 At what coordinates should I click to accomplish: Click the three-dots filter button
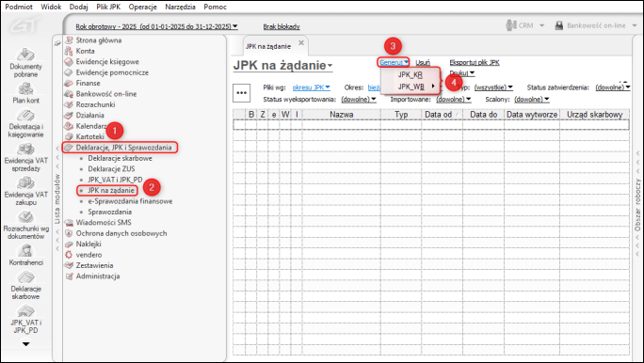click(241, 93)
